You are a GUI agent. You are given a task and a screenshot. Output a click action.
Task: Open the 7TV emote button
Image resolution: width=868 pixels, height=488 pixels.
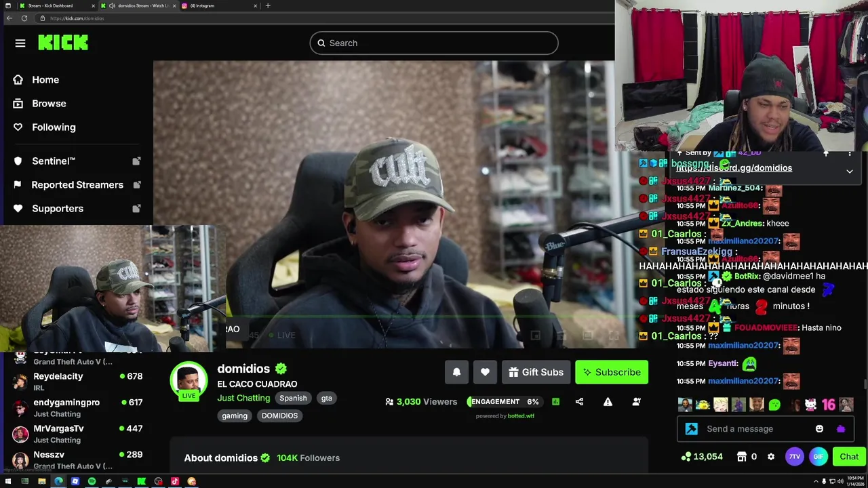coord(795,457)
